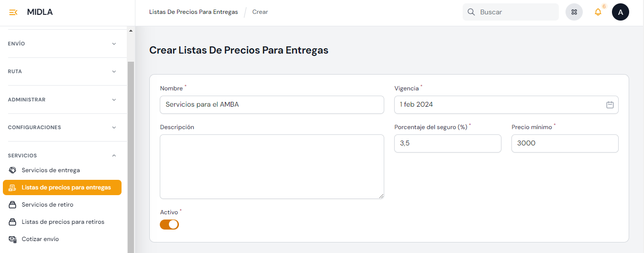Expand the RUTA section chevron
Screen dimensions: 644x253
[x=114, y=72]
